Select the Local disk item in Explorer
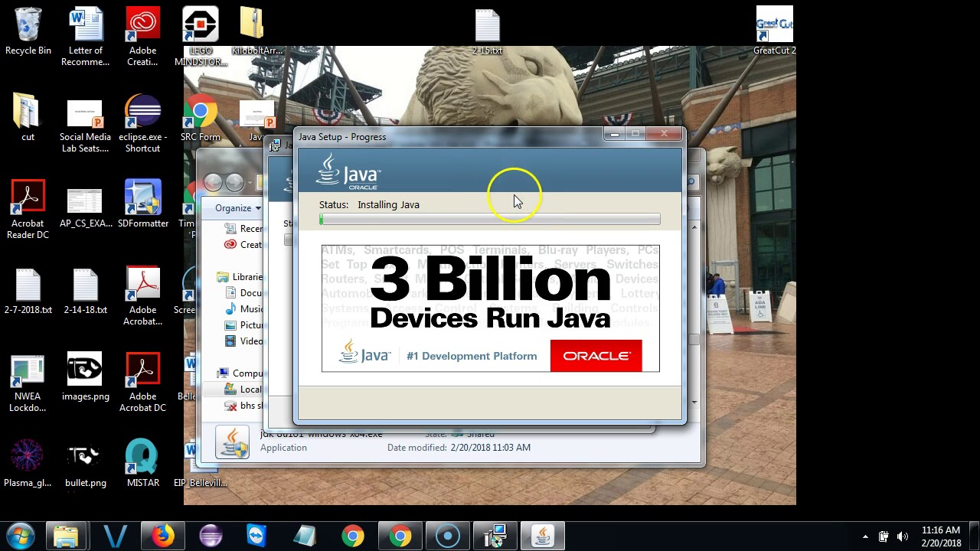The width and height of the screenshot is (980, 551). click(x=243, y=390)
